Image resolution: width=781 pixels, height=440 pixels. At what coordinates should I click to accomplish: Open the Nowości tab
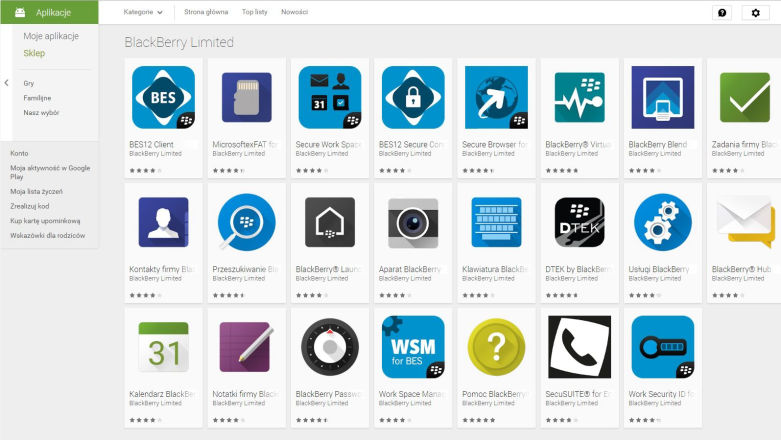[294, 12]
